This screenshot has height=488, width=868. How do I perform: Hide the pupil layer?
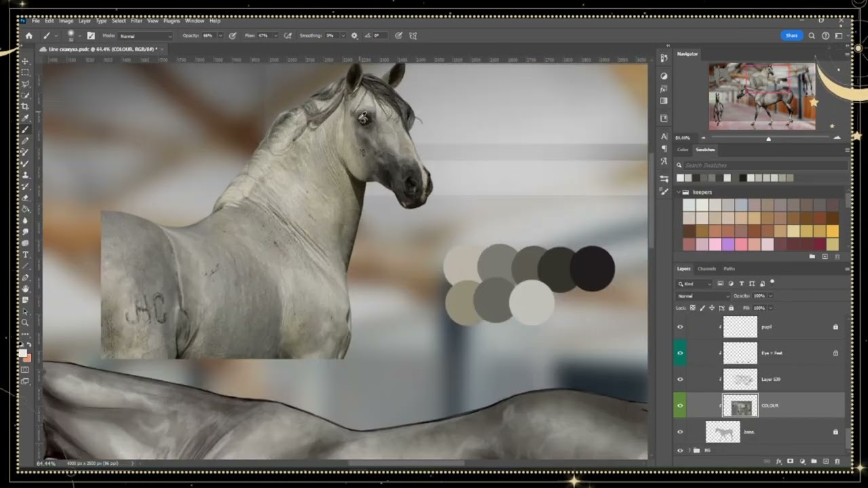pyautogui.click(x=680, y=327)
